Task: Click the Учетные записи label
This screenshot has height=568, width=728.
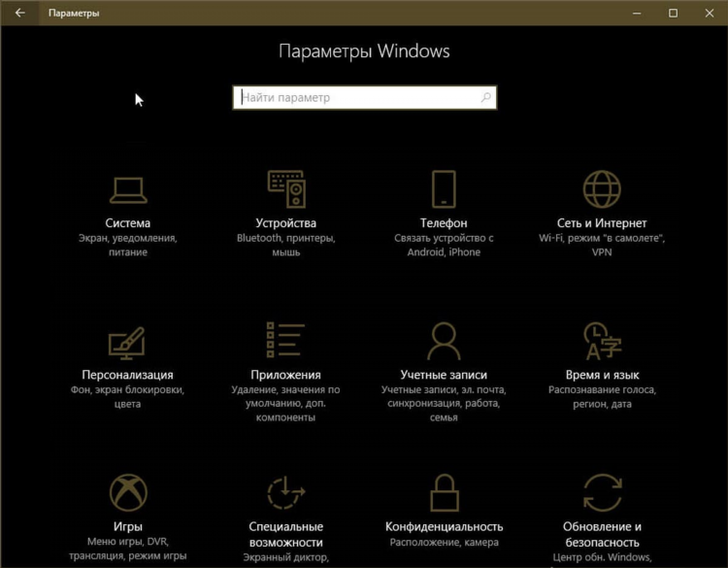Action: tap(444, 375)
